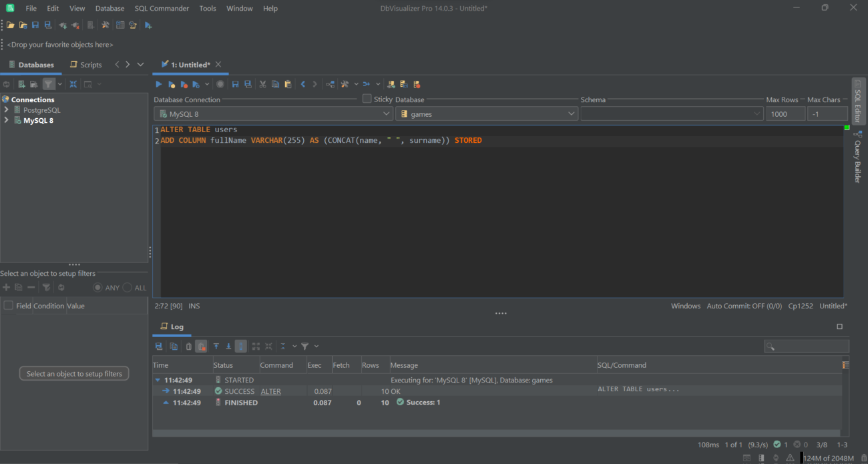
Task: Open the SQL Commander menu
Action: [x=162, y=9]
